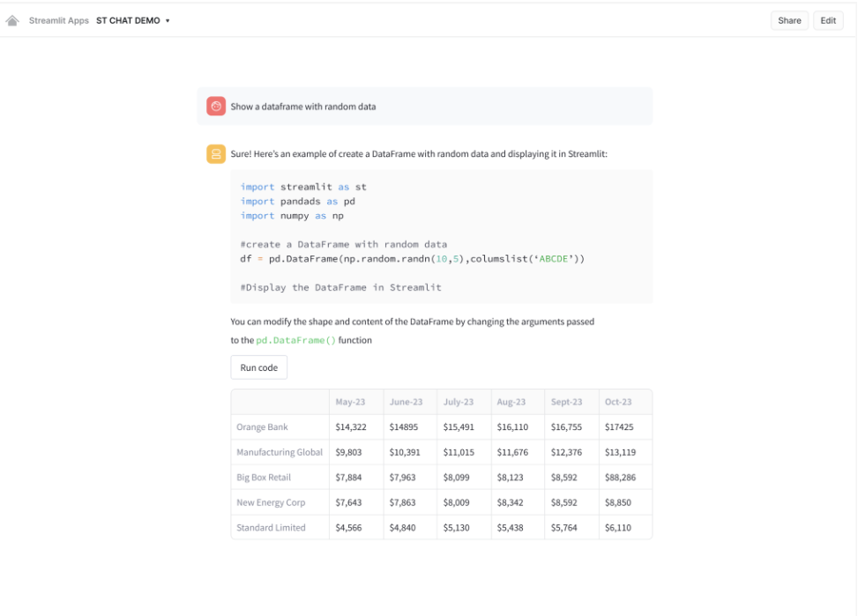This screenshot has height=616, width=858.
Task: Click the $8,099 cell
Action: 464,477
